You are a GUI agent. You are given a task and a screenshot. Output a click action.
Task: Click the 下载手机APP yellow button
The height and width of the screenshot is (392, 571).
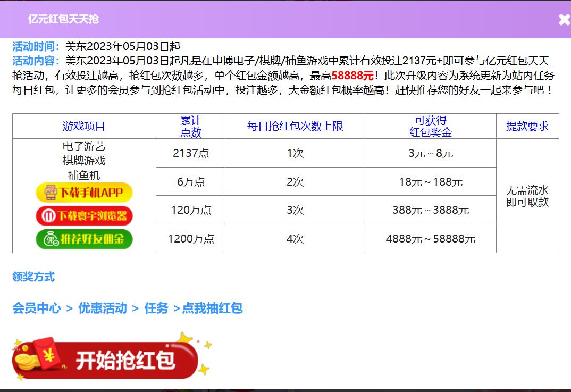[84, 192]
